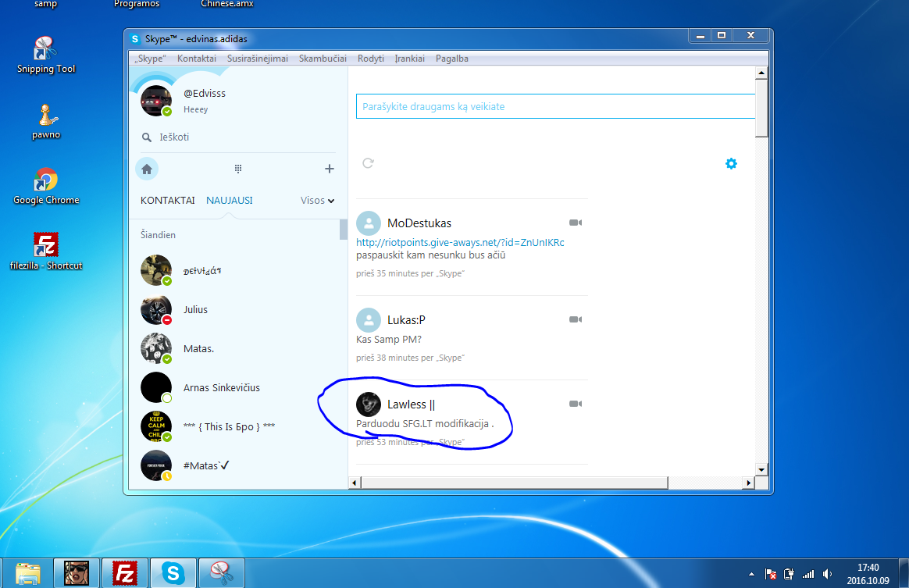Click vertical scrollbar down arrow
The height and width of the screenshot is (588, 909).
pos(761,469)
